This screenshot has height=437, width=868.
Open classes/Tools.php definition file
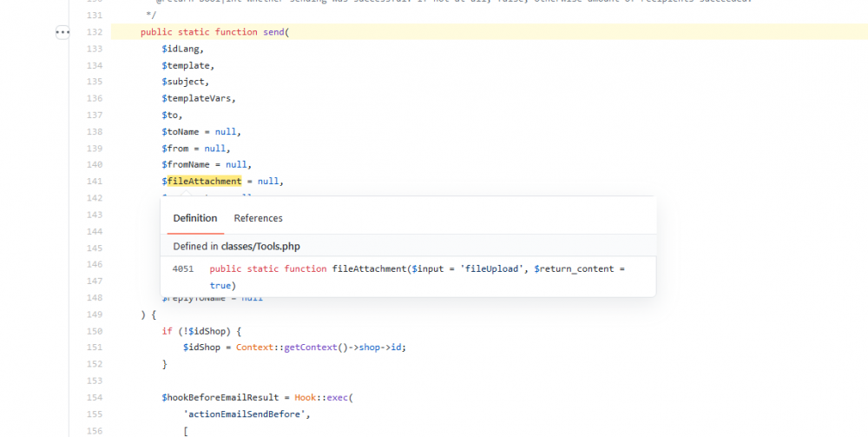260,247
